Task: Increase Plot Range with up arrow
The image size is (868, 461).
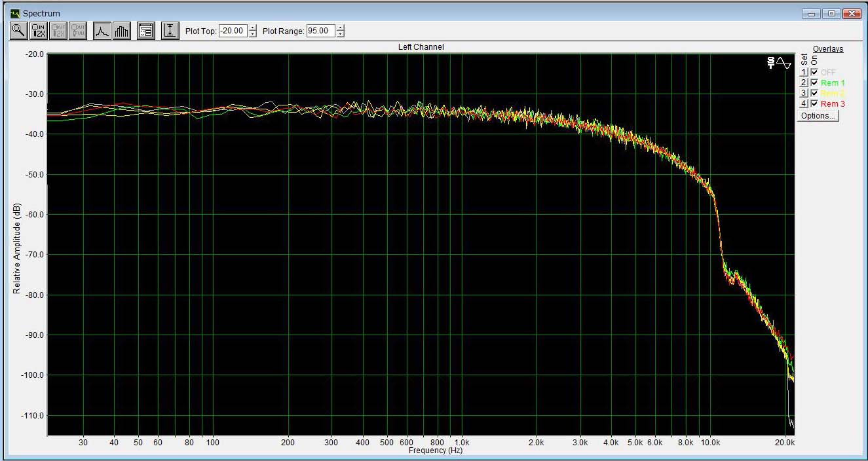Action: tap(340, 28)
